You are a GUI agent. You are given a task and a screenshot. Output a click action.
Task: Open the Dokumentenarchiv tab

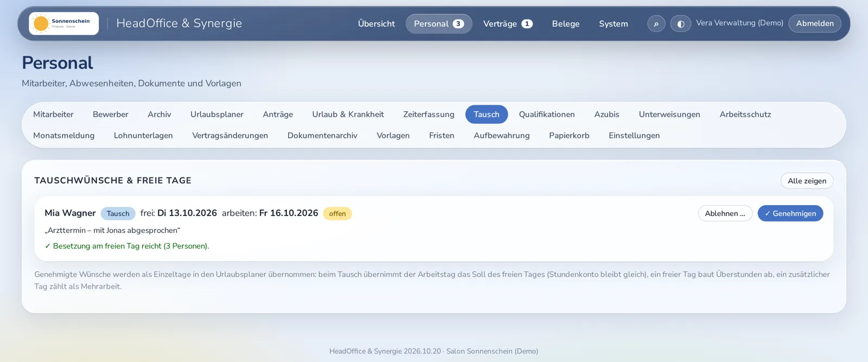click(x=322, y=136)
